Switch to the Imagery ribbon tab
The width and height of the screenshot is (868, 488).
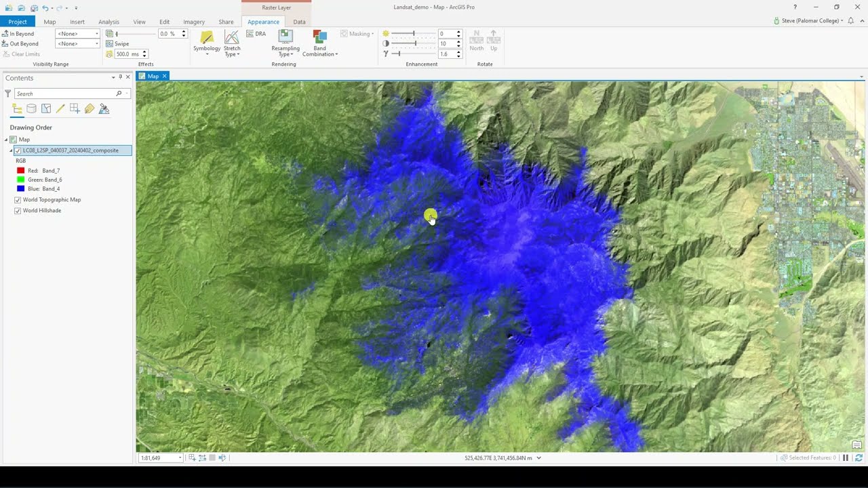[x=194, y=22]
